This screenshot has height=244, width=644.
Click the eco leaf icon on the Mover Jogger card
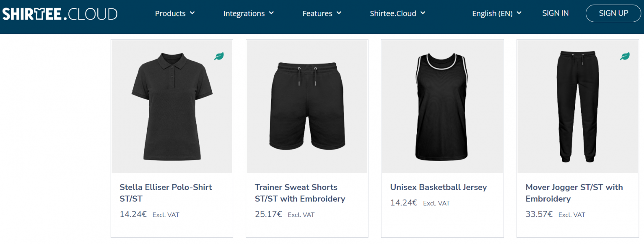point(624,55)
